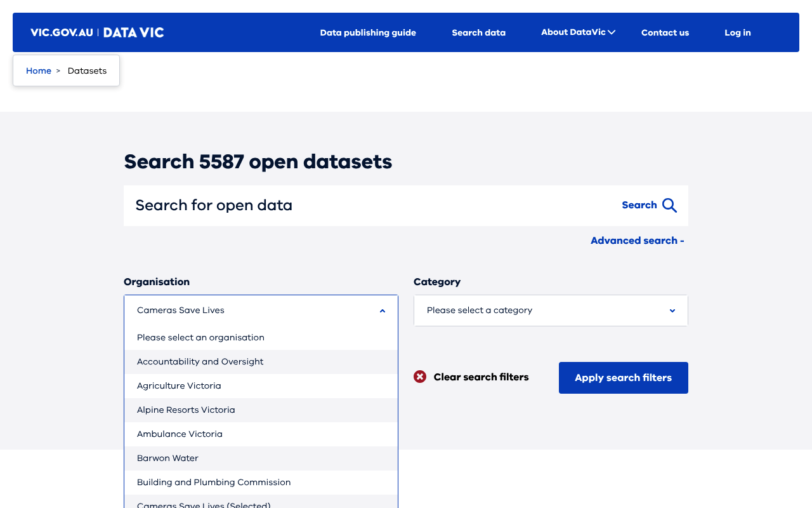
Task: Click the magnifying glass search icon
Action: [669, 205]
